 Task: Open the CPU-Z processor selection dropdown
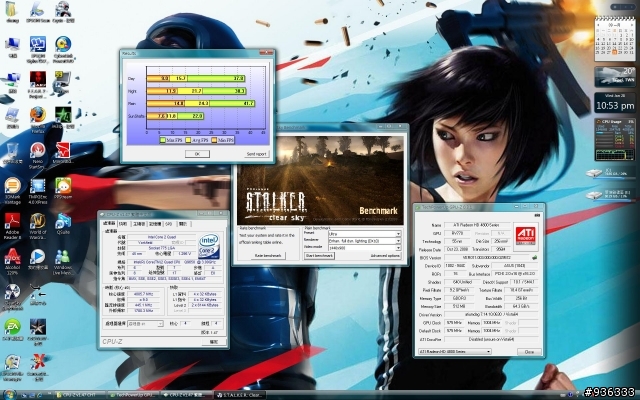pyautogui.click(x=145, y=324)
